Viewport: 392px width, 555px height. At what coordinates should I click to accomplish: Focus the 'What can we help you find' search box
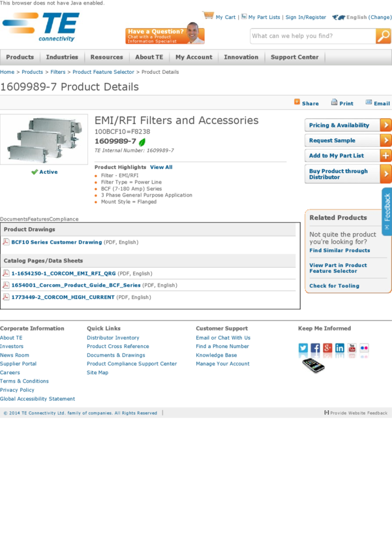(312, 37)
